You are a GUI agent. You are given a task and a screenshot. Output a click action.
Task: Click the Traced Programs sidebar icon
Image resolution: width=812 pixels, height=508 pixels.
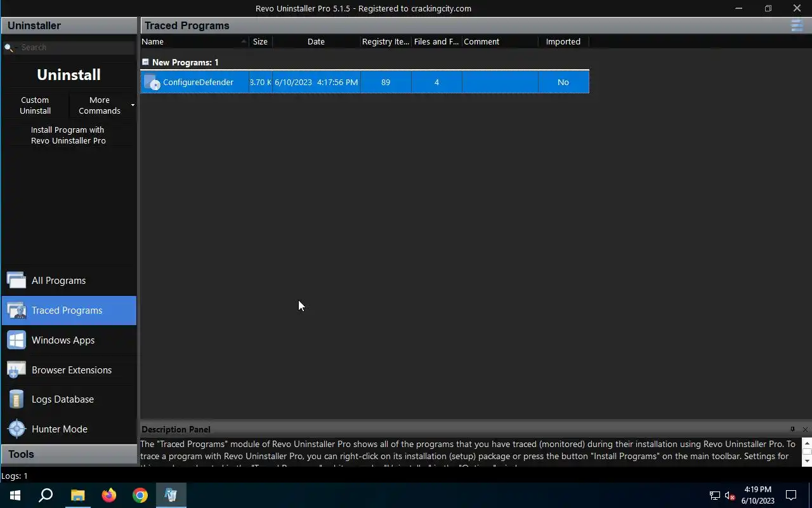pos(16,310)
